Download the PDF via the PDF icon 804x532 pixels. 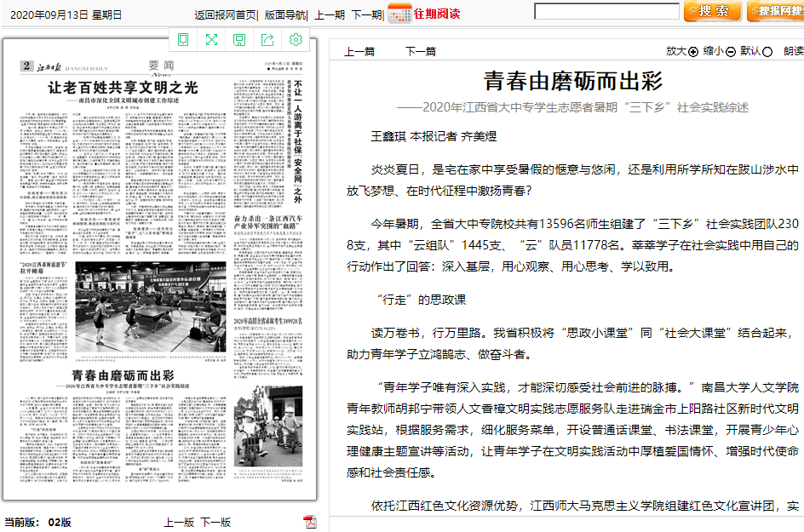point(310,522)
